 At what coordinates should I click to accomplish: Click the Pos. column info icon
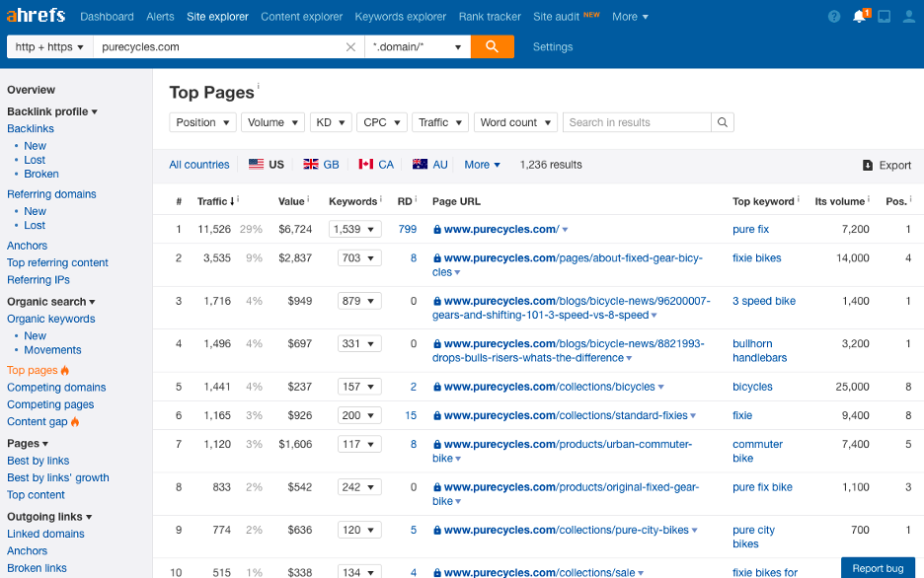pyautogui.click(x=910, y=199)
